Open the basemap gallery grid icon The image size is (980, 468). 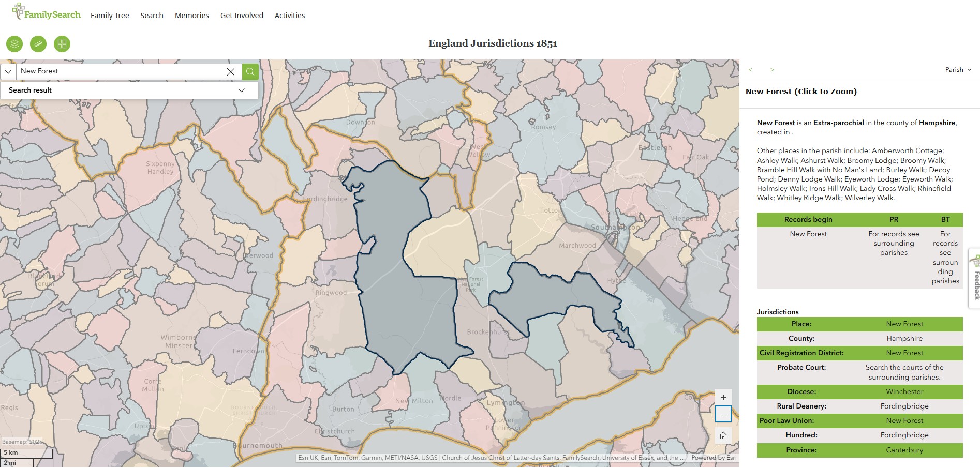[62, 44]
